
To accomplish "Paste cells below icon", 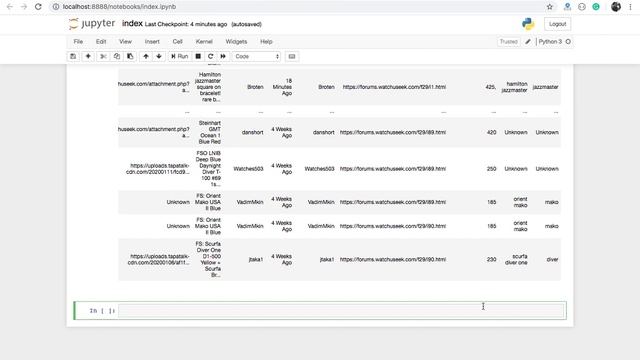I will coord(130,56).
